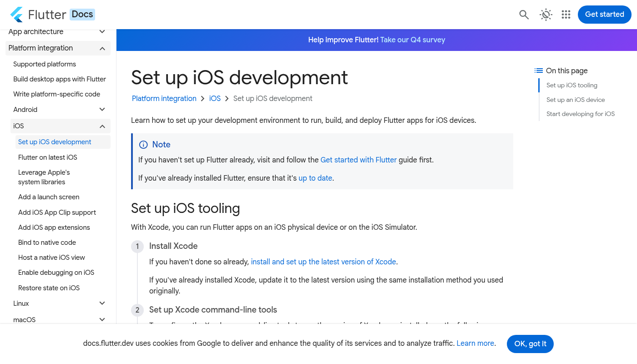Collapse the iOS sidebar section
637x364 pixels.
(102, 126)
